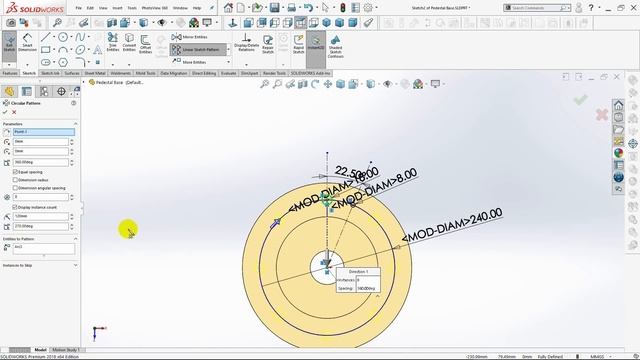Click the Undo icon

[308, 8]
